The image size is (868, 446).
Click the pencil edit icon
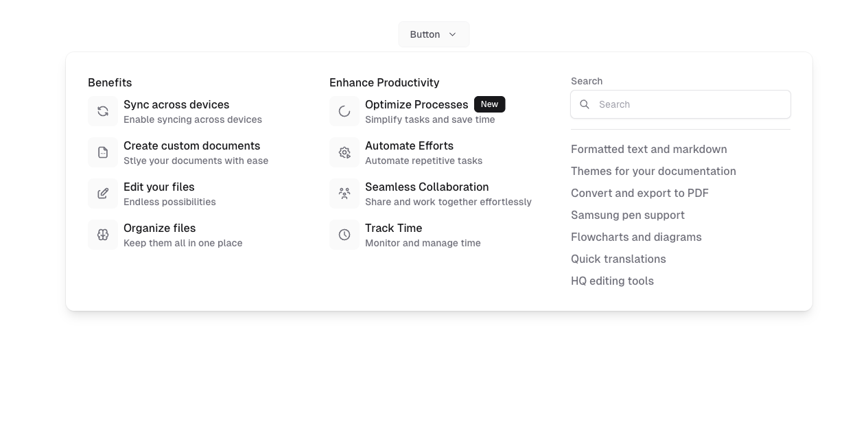(103, 193)
